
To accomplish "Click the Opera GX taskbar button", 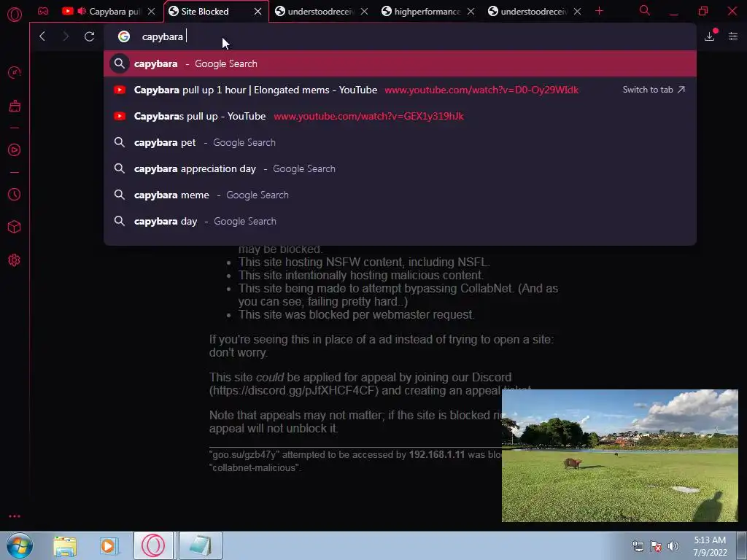I will (x=153, y=545).
